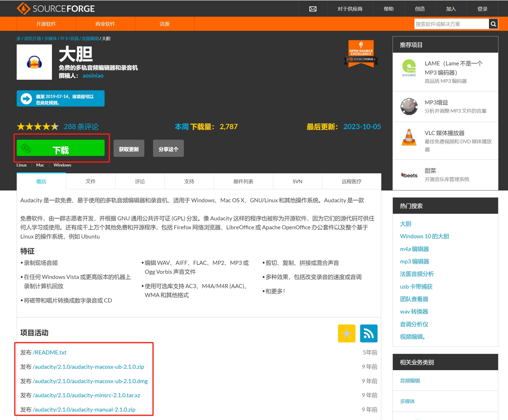This screenshot has width=508, height=420.
Task: Click the Open Source Excellence badge
Action: tap(361, 54)
